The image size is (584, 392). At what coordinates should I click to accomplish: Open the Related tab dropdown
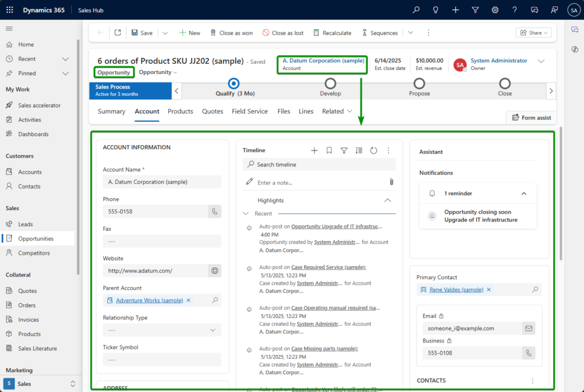pyautogui.click(x=337, y=111)
